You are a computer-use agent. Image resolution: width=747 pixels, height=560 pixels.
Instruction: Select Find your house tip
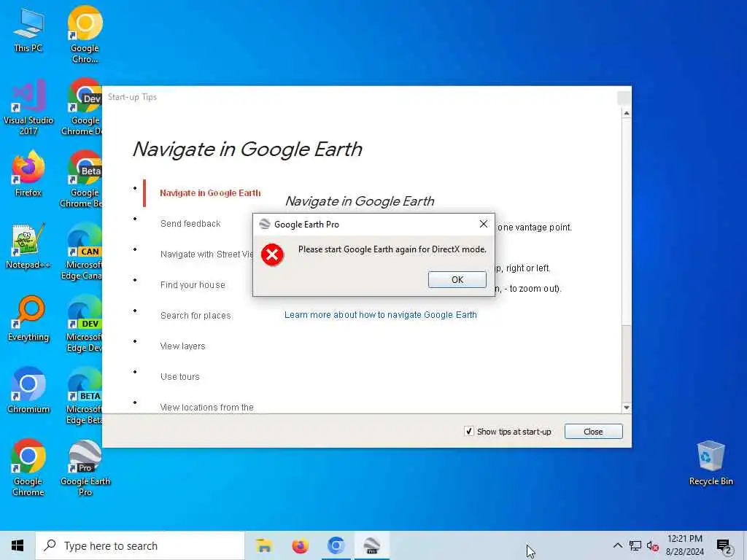[193, 285]
